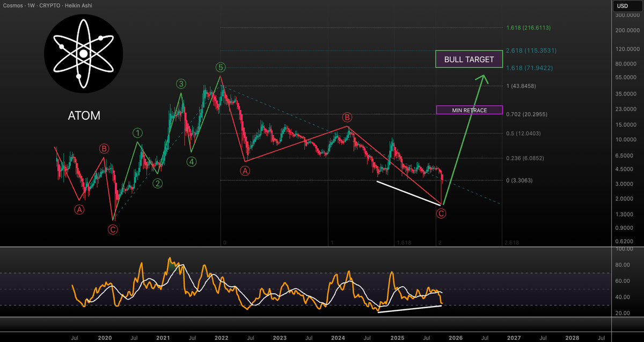644x342 pixels.
Task: Click fib label 0.5 (12.0403)
Action: (x=523, y=133)
